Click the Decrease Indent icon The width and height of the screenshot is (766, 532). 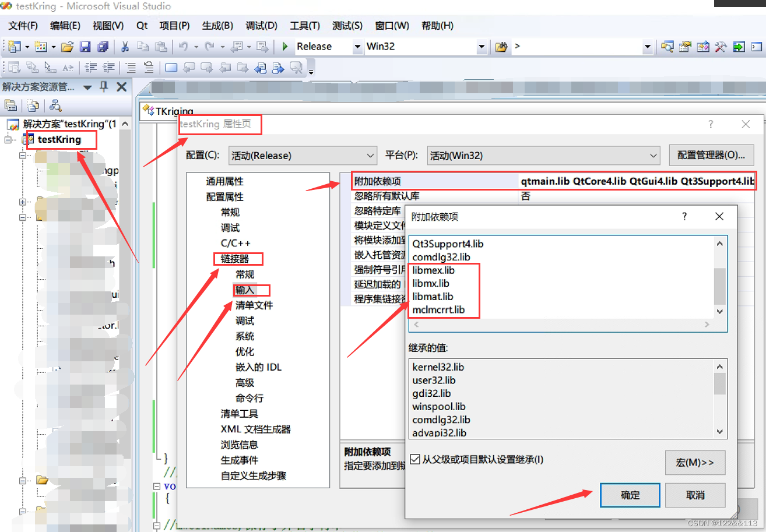pos(90,68)
